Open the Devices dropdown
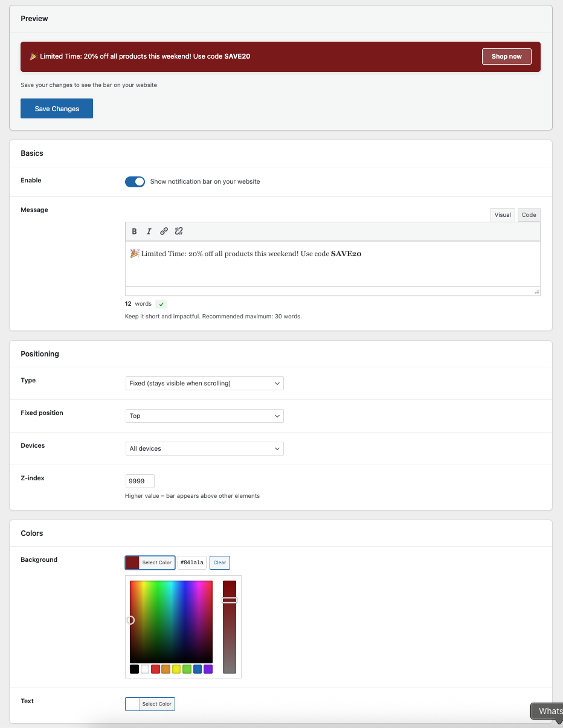Screen dimensions: 563x728 (204, 448)
